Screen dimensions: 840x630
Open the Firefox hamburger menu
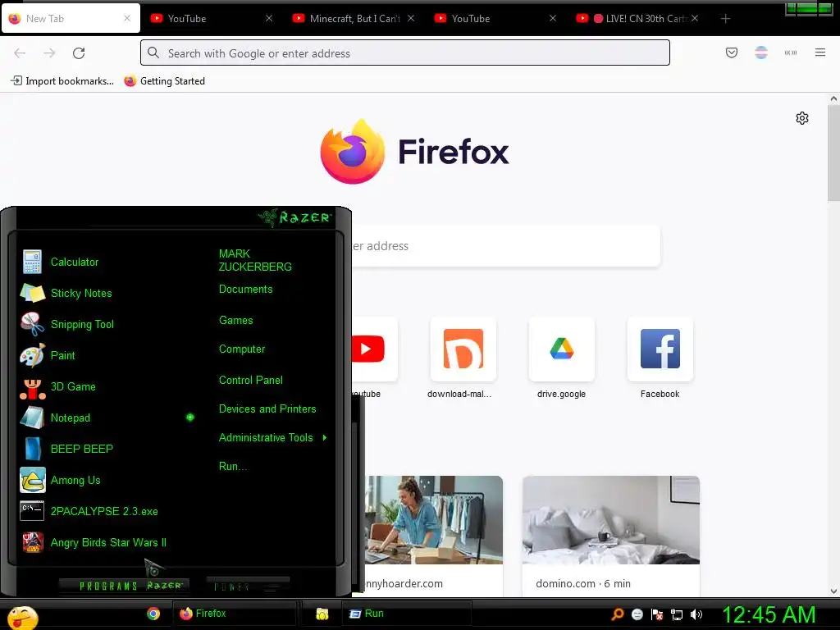[x=819, y=52]
